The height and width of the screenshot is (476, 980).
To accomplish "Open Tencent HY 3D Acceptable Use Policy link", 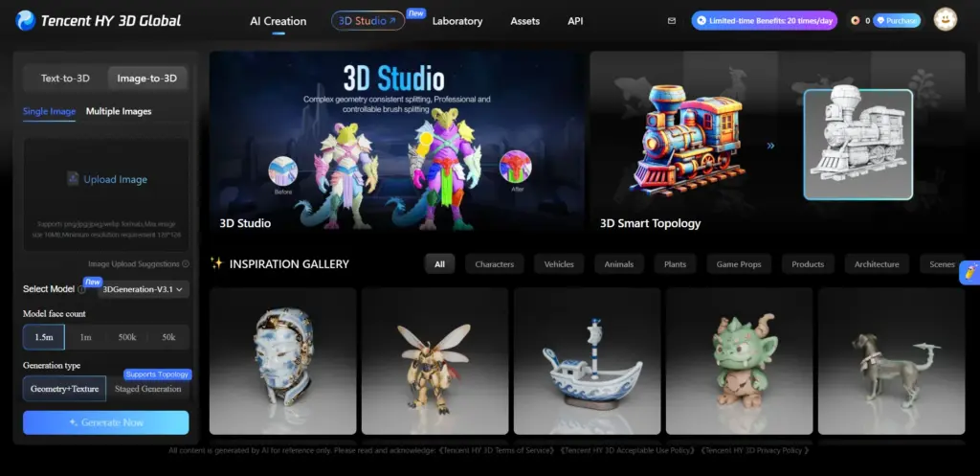I will click(628, 450).
